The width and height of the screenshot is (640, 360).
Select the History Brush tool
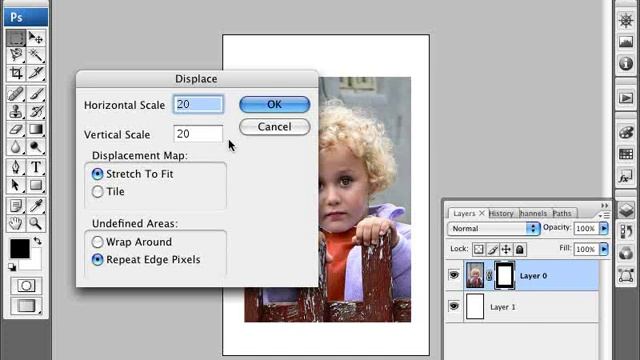(x=36, y=111)
